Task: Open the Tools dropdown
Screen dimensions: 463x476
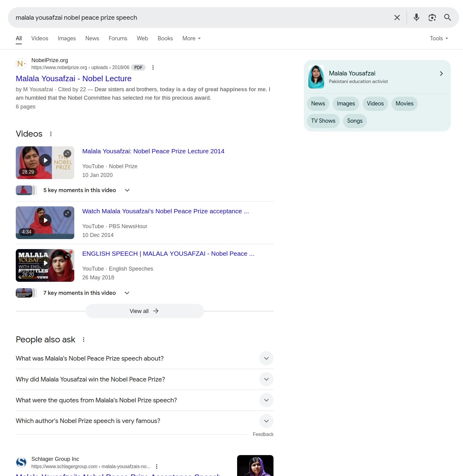Action: (439, 38)
